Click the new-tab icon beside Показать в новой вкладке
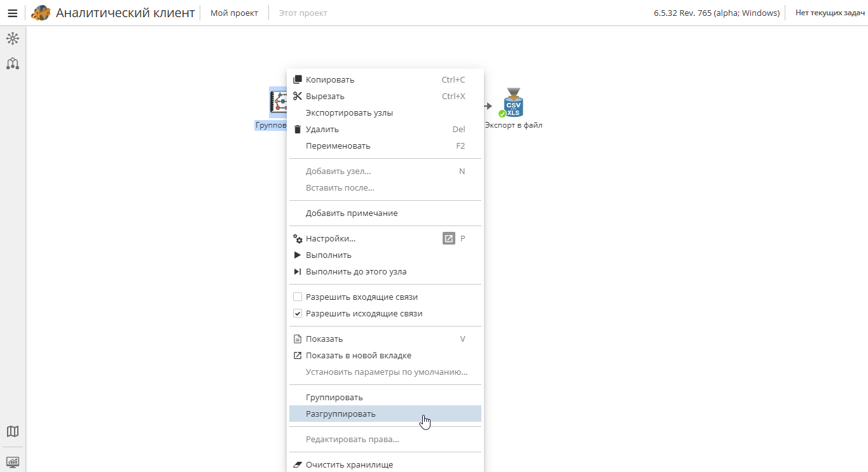The height and width of the screenshot is (472, 868). pyautogui.click(x=297, y=355)
